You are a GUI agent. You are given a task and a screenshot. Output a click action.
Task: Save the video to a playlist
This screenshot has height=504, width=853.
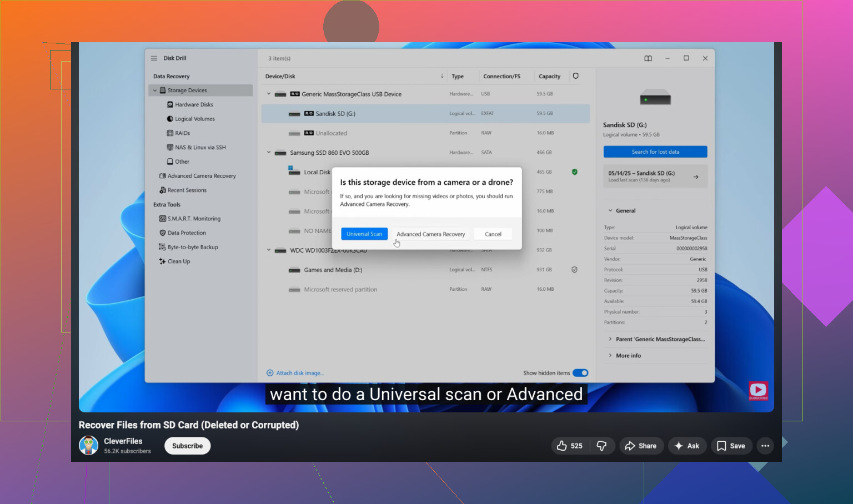click(731, 446)
